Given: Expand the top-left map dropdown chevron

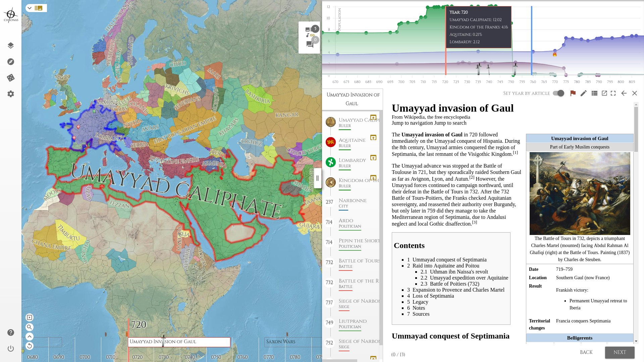Looking at the screenshot, I should (30, 8).
